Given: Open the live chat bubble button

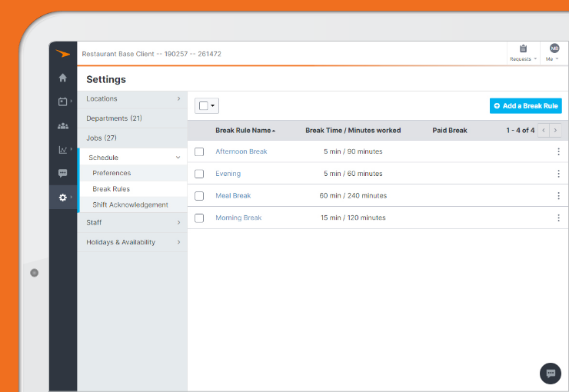Looking at the screenshot, I should tap(550, 373).
